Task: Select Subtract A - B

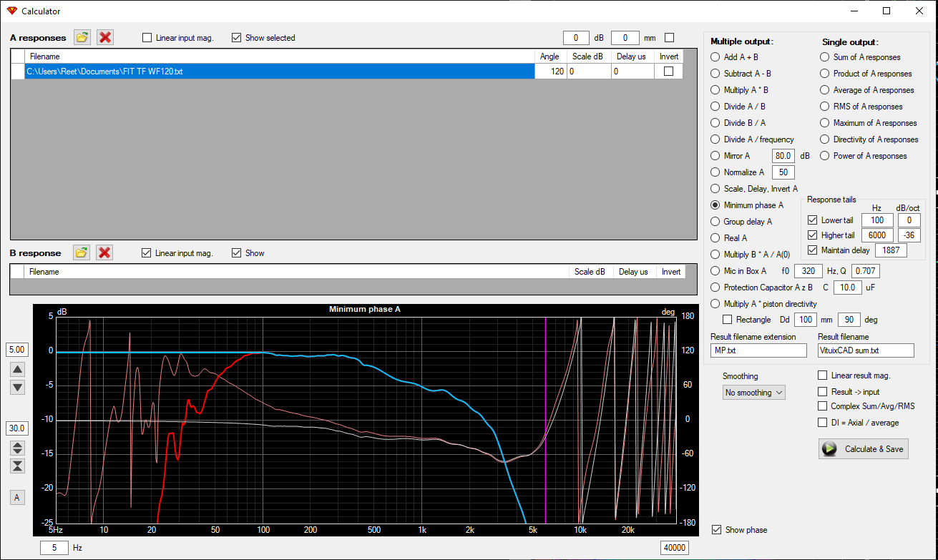Action: pyautogui.click(x=715, y=74)
